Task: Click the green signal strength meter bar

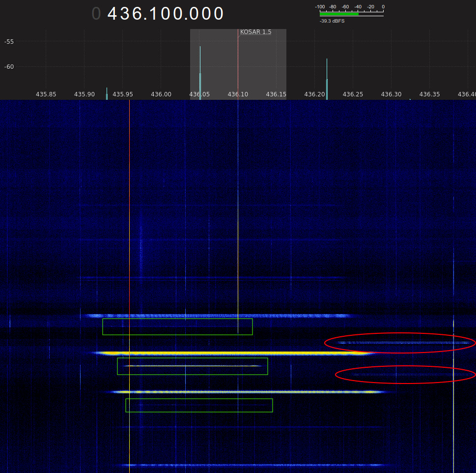Action: click(x=339, y=14)
